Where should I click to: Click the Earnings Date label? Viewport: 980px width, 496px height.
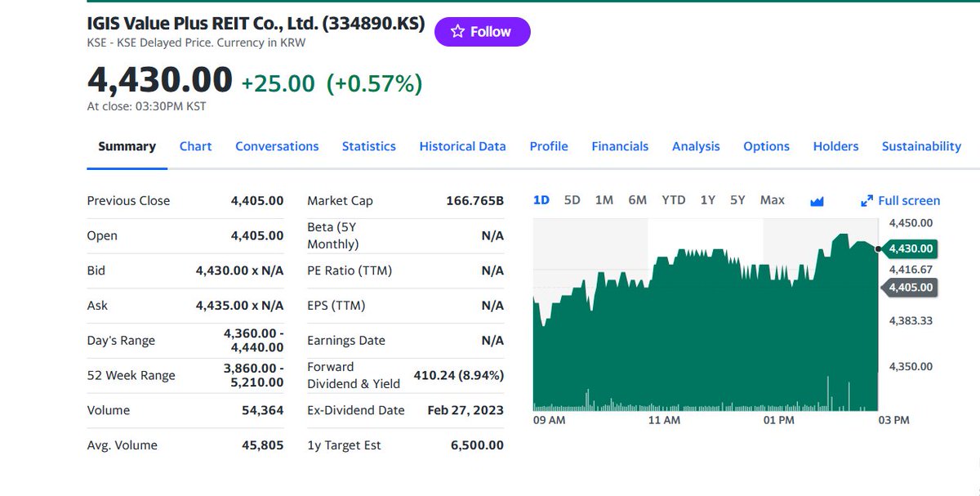point(346,341)
